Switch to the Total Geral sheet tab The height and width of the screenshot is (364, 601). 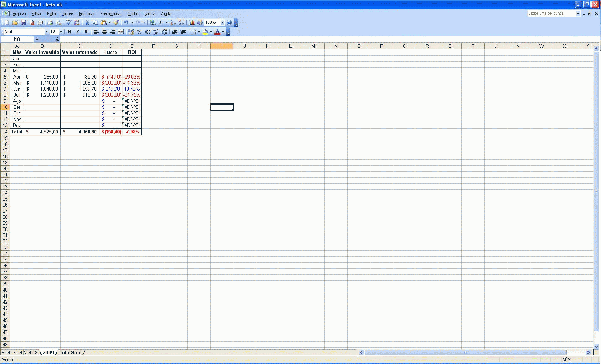tap(70, 352)
